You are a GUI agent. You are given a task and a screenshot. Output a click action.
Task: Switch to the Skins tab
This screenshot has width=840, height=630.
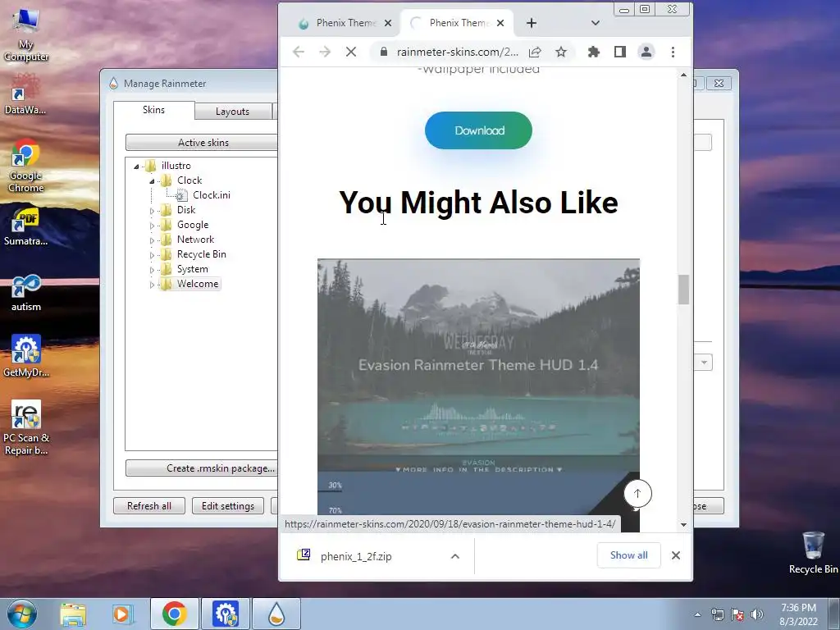153,110
